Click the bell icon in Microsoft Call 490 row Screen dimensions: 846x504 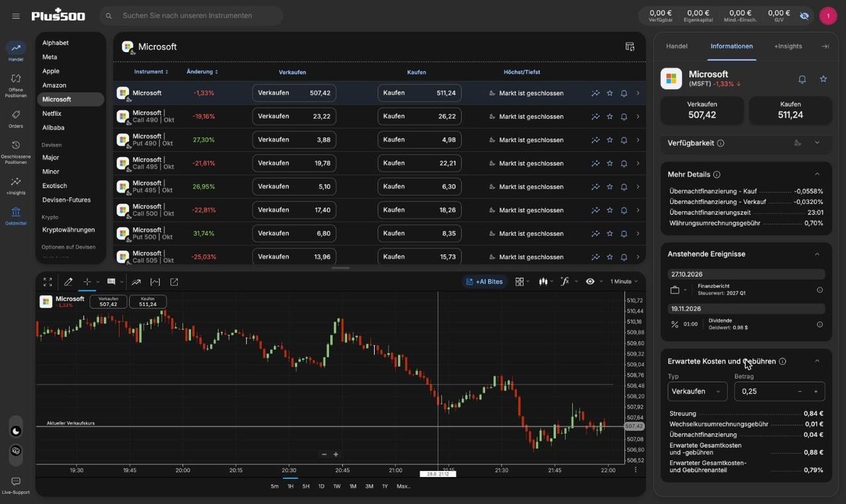click(623, 117)
